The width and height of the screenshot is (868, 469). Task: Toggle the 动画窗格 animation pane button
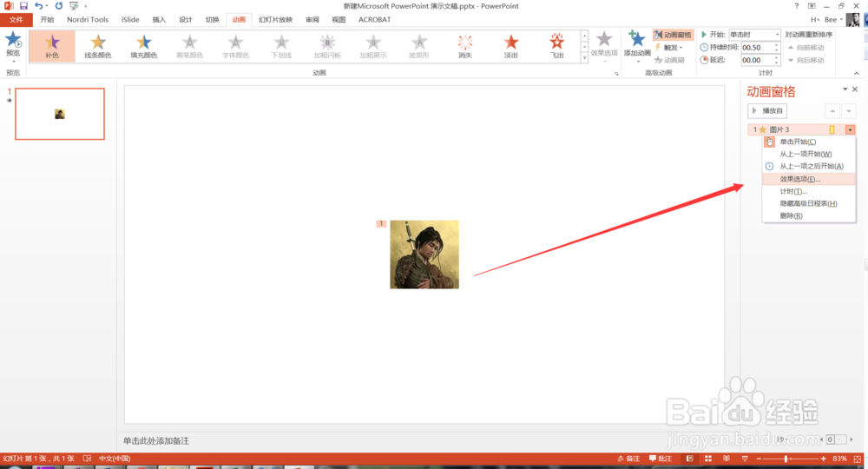coord(673,35)
